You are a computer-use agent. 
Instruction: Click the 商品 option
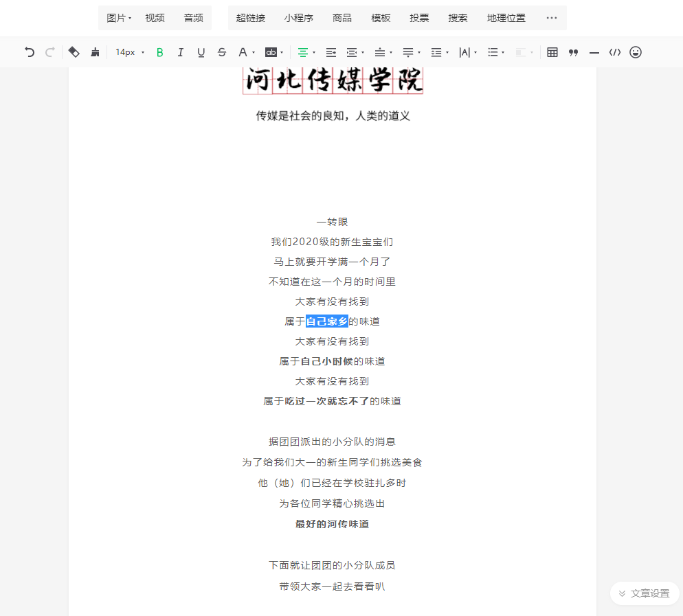coord(342,18)
